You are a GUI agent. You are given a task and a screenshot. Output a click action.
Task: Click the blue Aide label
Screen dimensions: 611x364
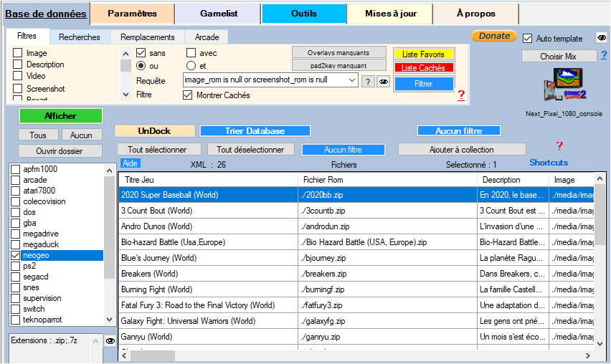[131, 163]
